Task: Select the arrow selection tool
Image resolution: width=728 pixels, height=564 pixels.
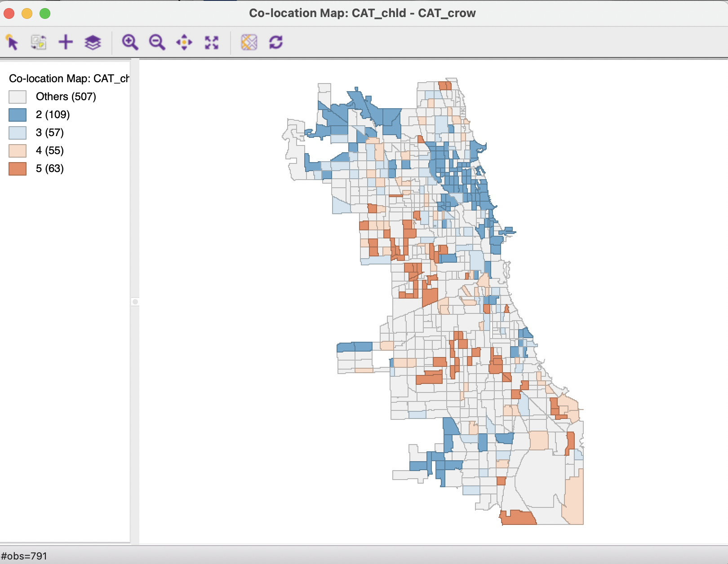Action: [x=12, y=42]
